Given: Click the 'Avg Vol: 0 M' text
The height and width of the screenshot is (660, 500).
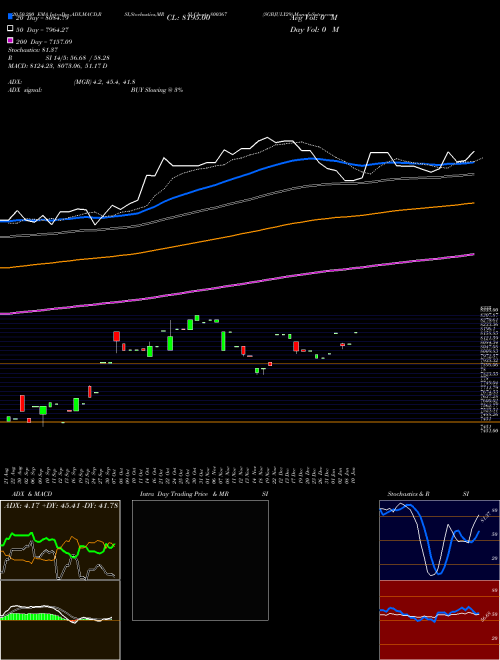Looking at the screenshot, I should click(314, 18).
